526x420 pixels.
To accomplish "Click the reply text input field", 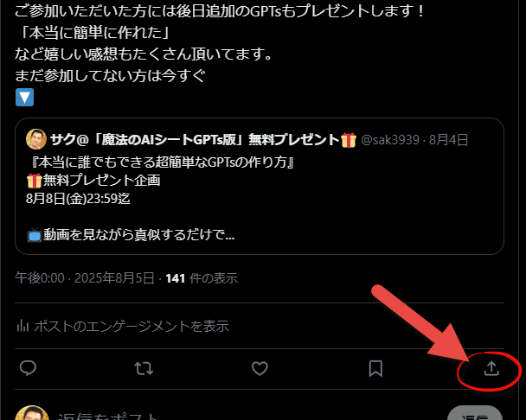I will coord(248,416).
